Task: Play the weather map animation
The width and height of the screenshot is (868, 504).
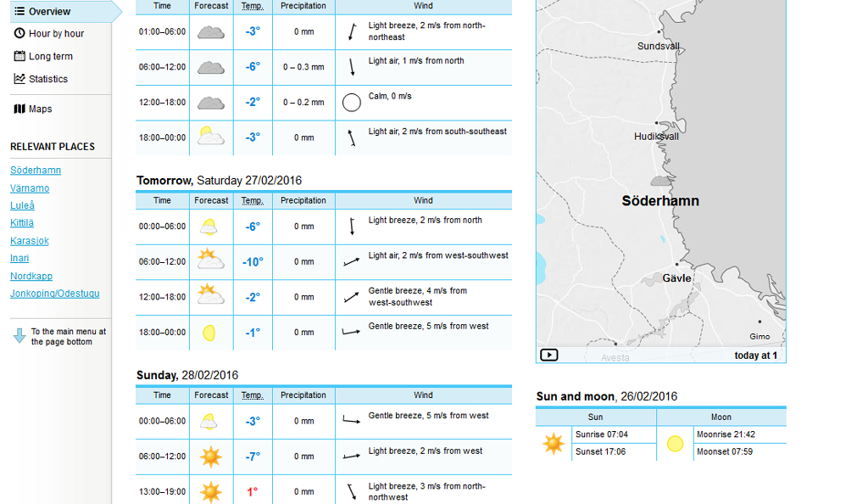Action: (548, 355)
